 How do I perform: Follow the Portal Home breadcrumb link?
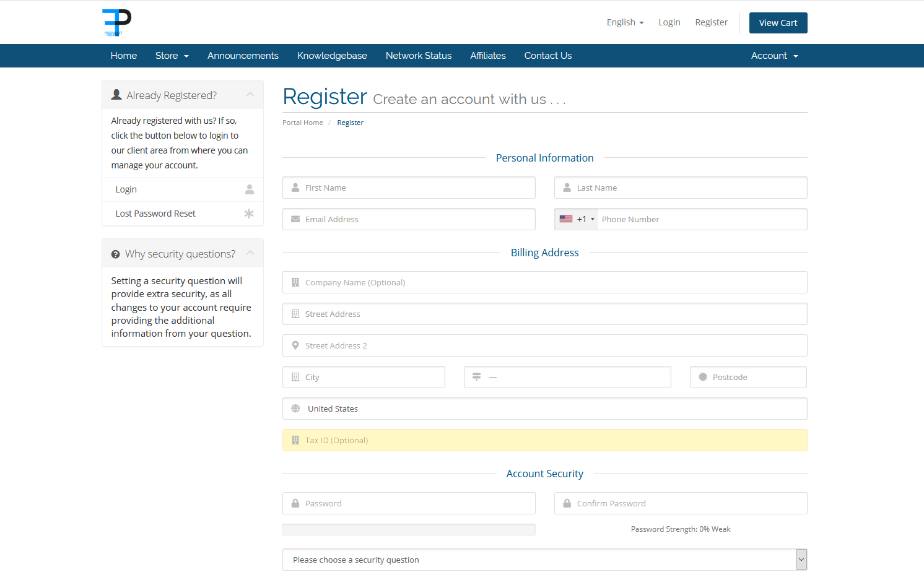[x=303, y=123]
